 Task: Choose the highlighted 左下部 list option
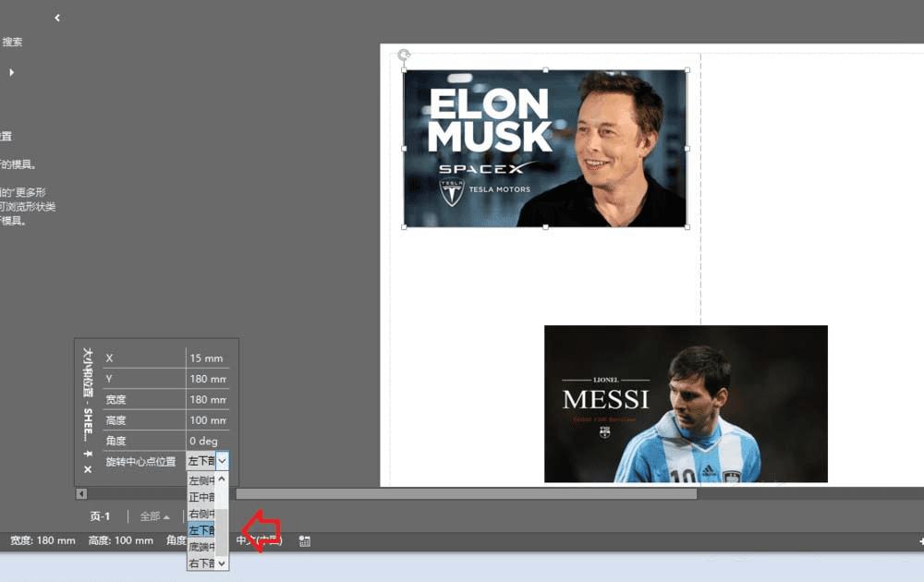click(x=201, y=530)
